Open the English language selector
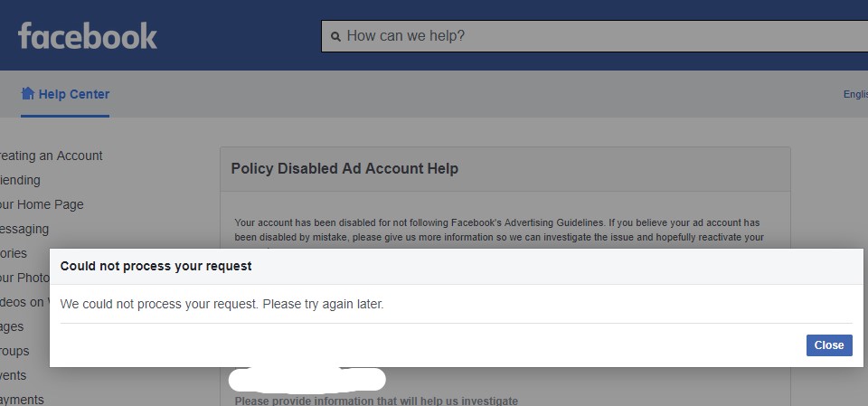The width and height of the screenshot is (868, 406). (855, 94)
